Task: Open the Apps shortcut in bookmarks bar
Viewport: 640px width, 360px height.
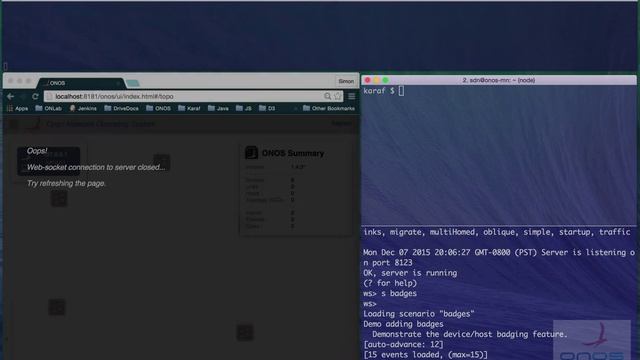Action: point(18,108)
